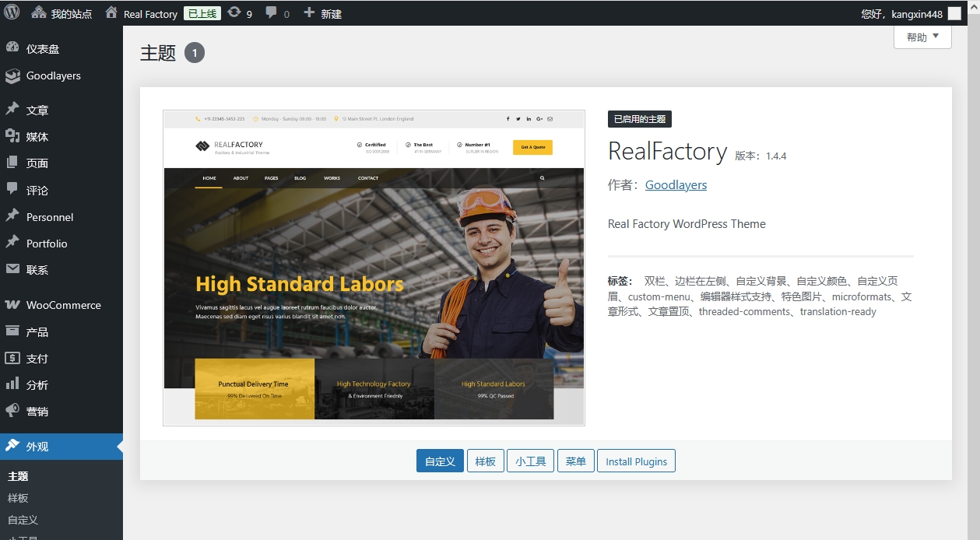This screenshot has height=540, width=980.
Task: Click the 已上线 site status badge
Action: pyautogui.click(x=202, y=13)
